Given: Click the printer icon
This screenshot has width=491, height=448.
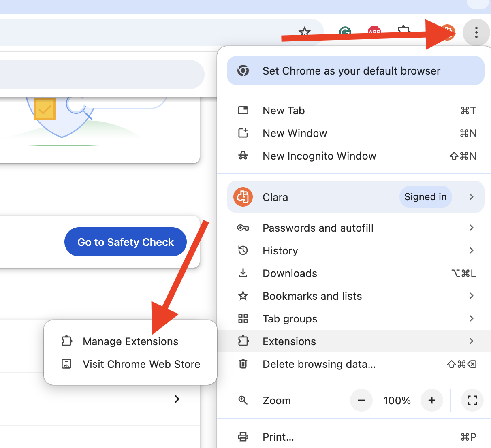Looking at the screenshot, I should pos(243,437).
